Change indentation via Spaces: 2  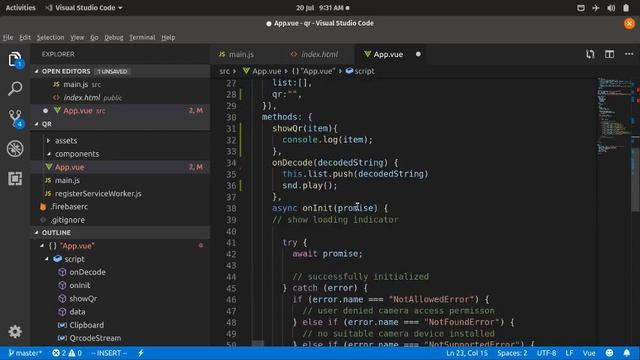pos(512,353)
